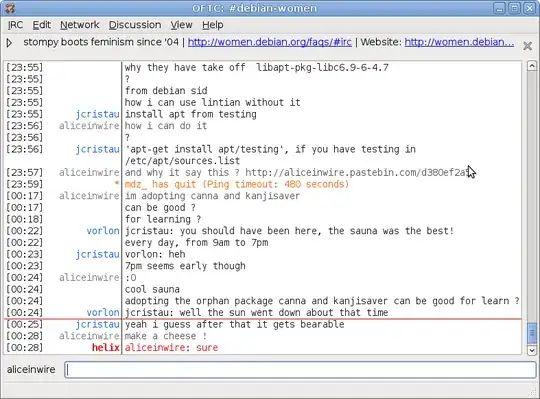Expand the topic bar disclosure triangle
The image size is (540, 399).
[9, 43]
